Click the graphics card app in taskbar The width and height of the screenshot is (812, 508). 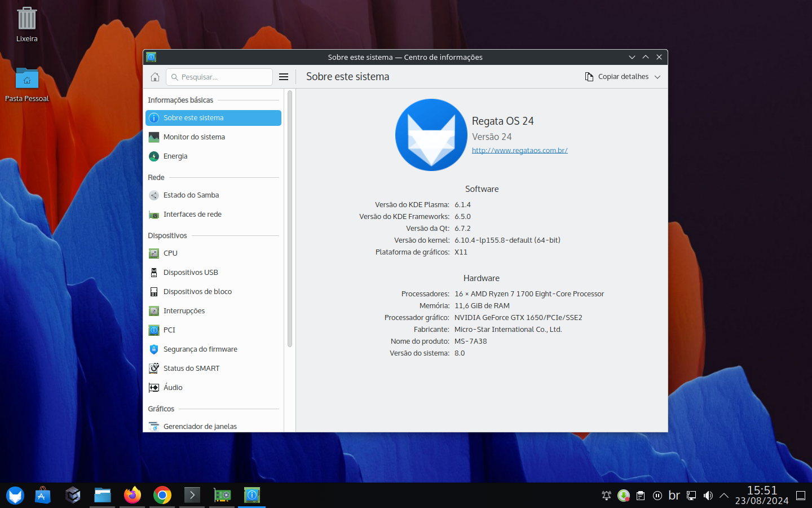[222, 496]
